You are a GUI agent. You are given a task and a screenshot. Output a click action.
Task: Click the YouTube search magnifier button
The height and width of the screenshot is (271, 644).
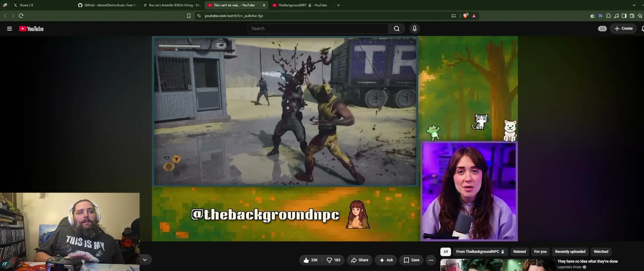point(397,29)
